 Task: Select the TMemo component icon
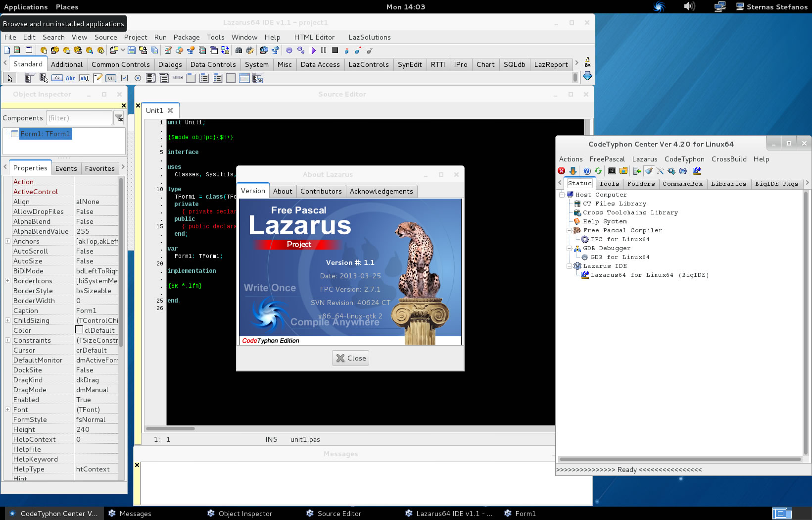click(x=97, y=78)
